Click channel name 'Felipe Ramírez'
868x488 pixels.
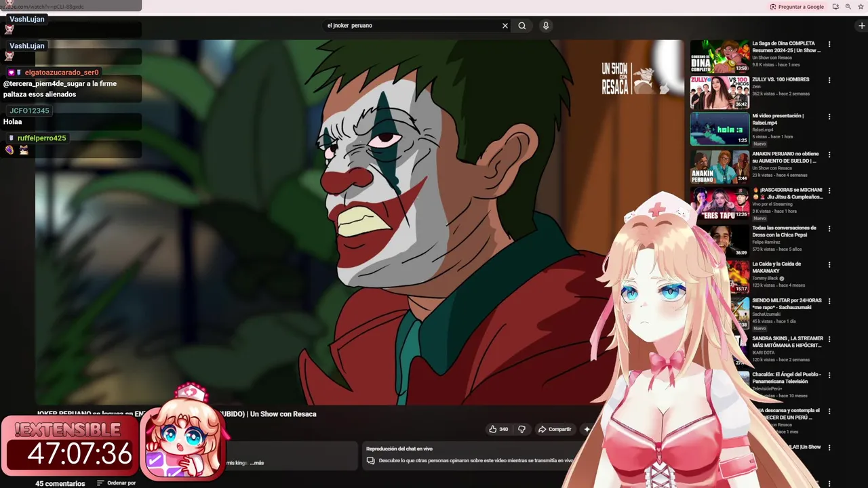pyautogui.click(x=766, y=242)
